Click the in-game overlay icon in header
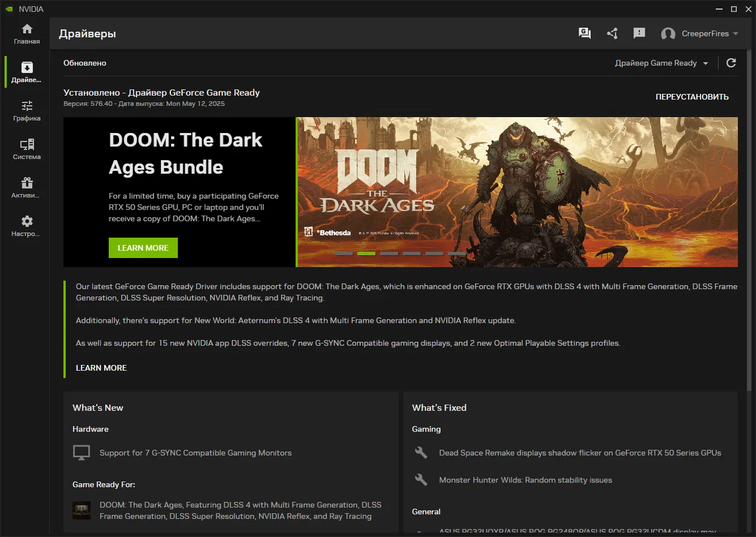756x537 pixels. pos(585,33)
